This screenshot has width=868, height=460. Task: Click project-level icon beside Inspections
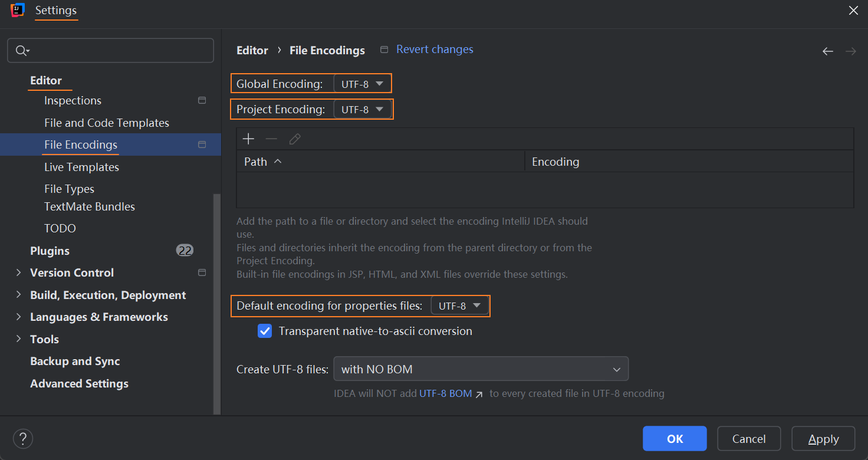point(202,101)
